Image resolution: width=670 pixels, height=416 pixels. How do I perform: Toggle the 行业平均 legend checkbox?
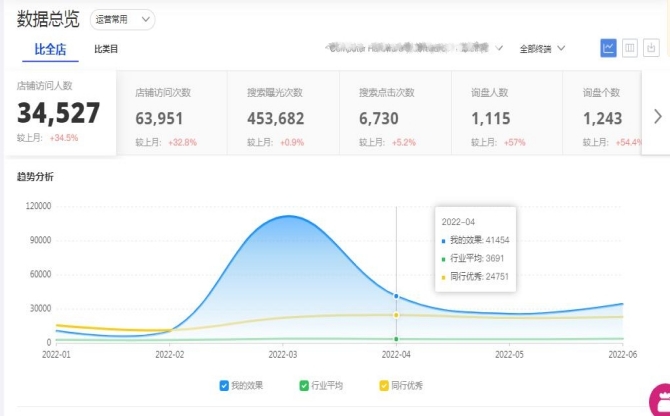click(x=304, y=385)
